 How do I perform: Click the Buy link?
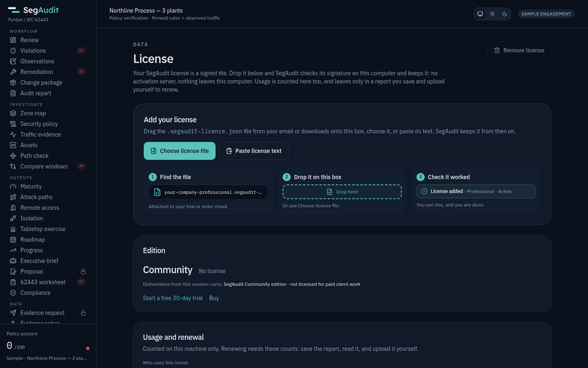tap(214, 298)
